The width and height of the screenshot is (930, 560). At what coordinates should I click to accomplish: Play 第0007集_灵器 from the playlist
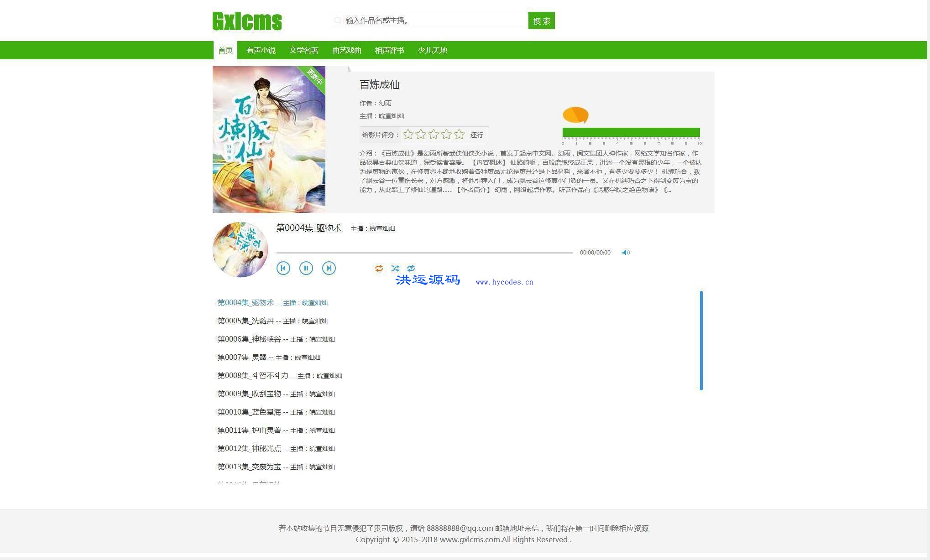coord(269,358)
